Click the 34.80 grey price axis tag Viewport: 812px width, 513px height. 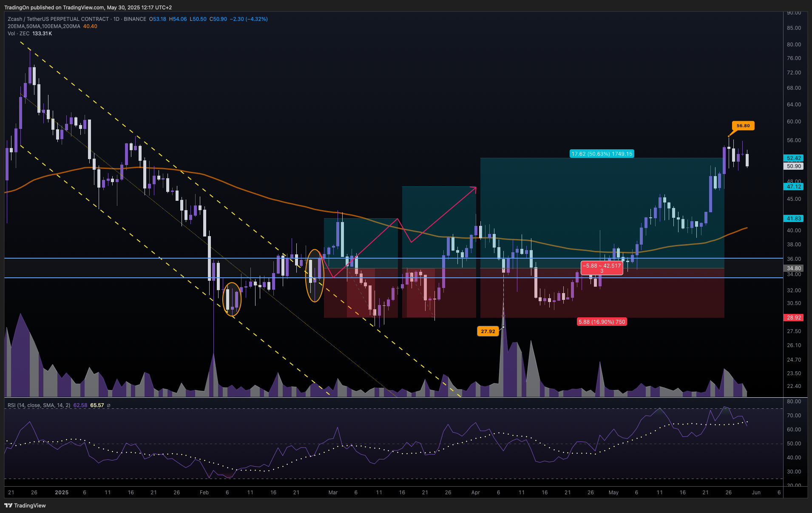point(794,268)
